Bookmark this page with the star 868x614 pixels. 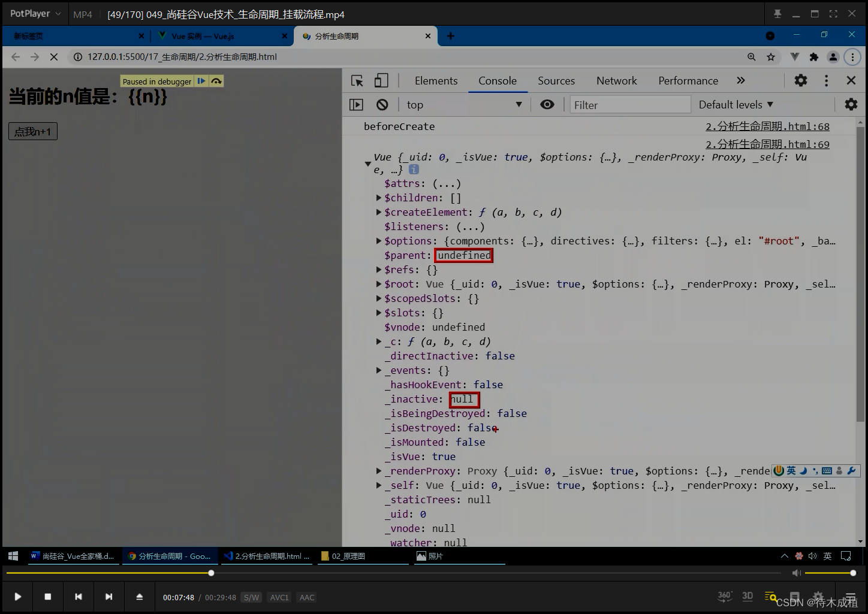771,57
